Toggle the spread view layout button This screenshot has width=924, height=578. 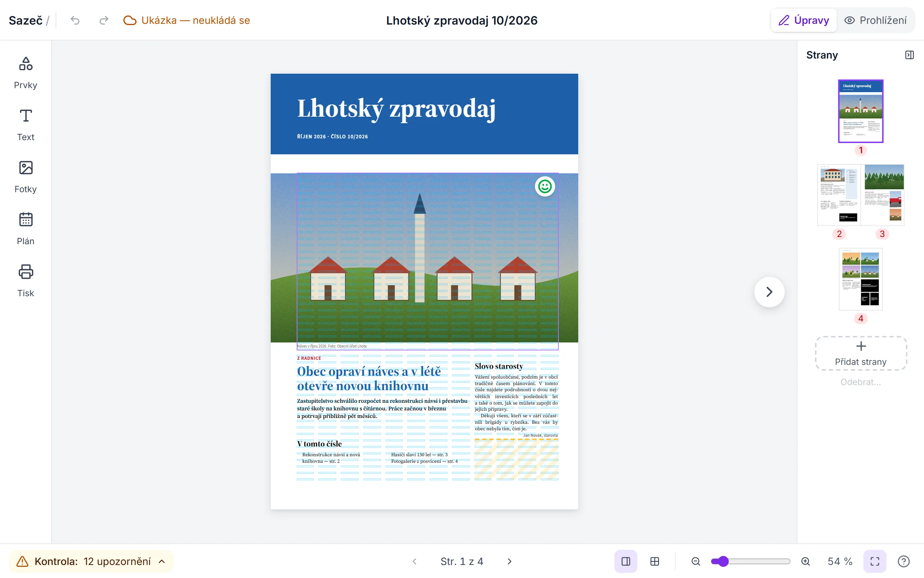click(626, 561)
